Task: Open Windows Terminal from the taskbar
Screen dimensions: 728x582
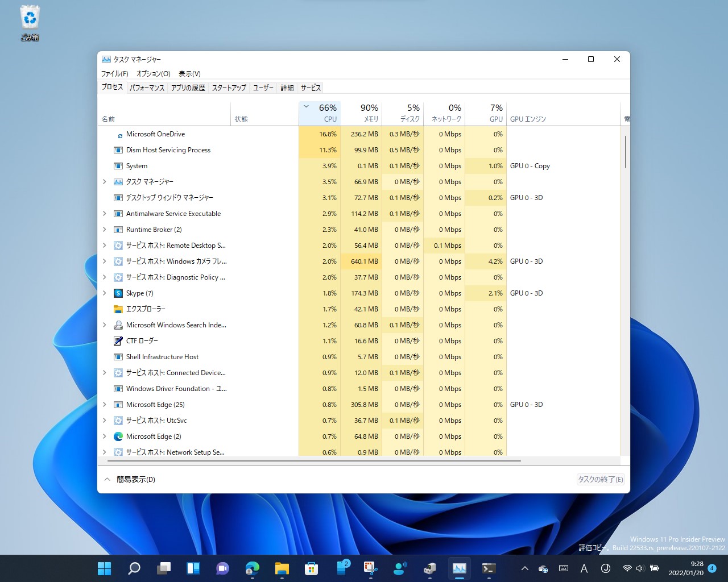Action: click(x=488, y=568)
